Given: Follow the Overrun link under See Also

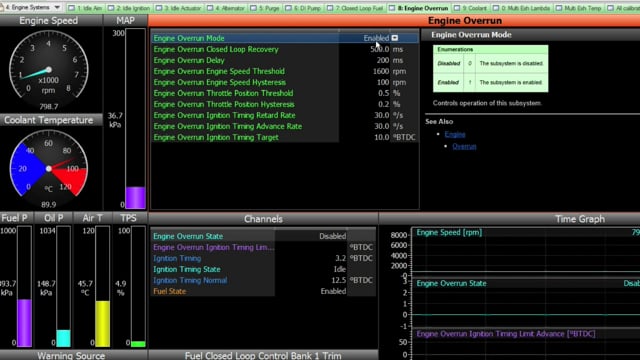Looking at the screenshot, I should [x=464, y=147].
